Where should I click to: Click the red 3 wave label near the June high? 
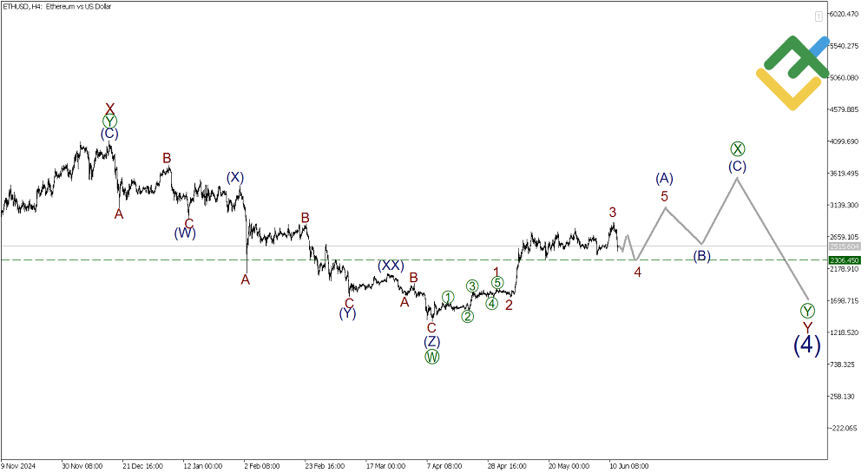click(x=613, y=213)
